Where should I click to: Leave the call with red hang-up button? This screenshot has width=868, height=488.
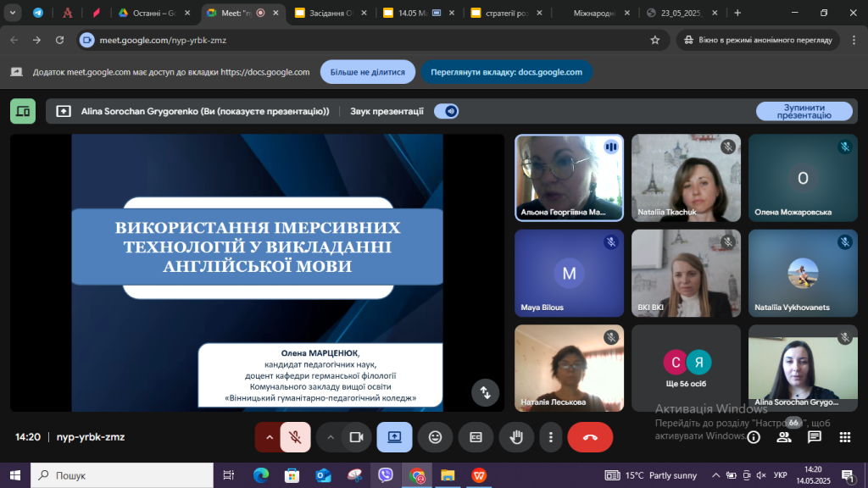pos(590,437)
